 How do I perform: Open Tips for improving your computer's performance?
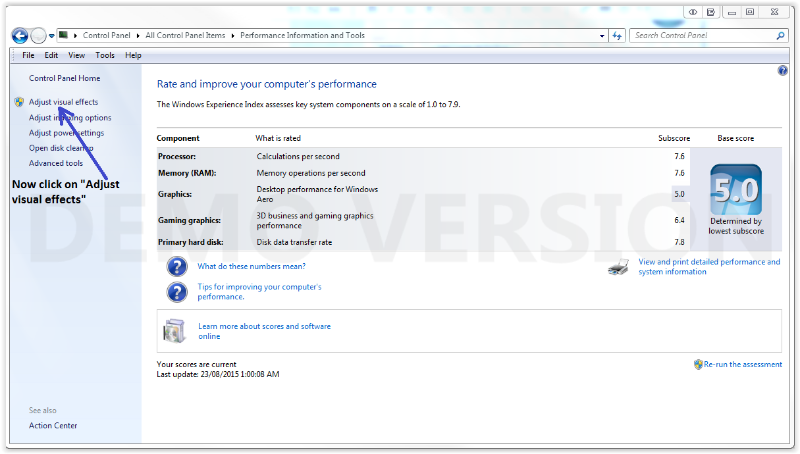coord(259,292)
